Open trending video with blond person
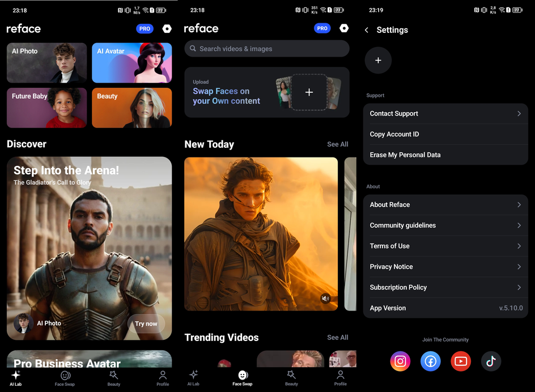 point(290,359)
